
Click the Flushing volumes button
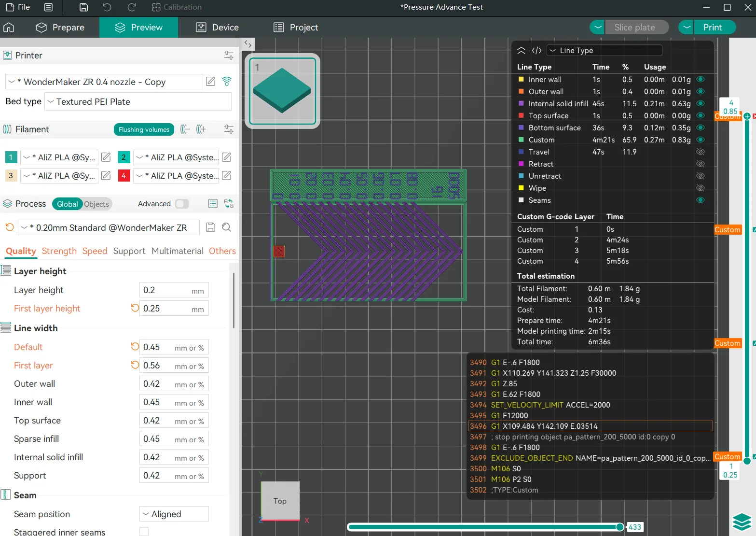tap(144, 129)
